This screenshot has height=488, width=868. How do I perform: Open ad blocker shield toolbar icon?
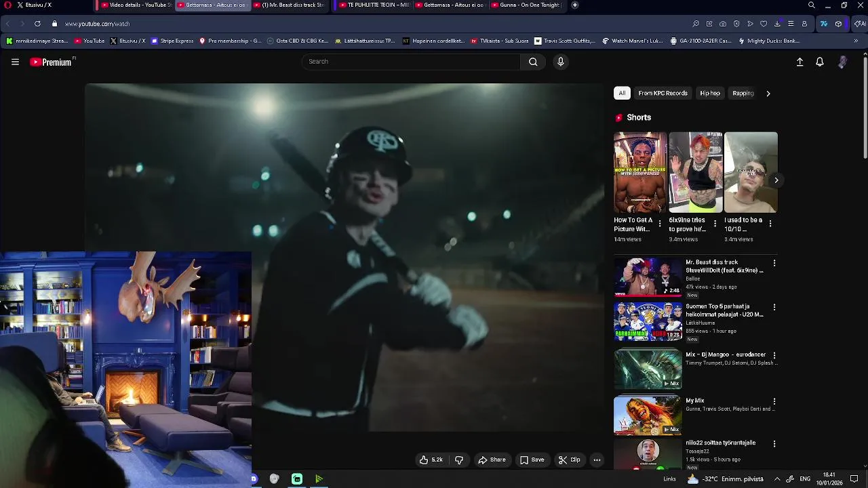click(x=736, y=24)
